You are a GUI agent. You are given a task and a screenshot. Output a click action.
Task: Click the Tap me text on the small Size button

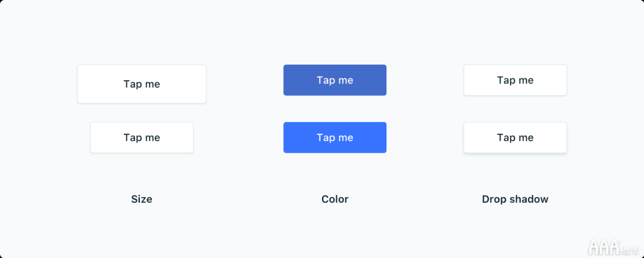click(x=142, y=138)
